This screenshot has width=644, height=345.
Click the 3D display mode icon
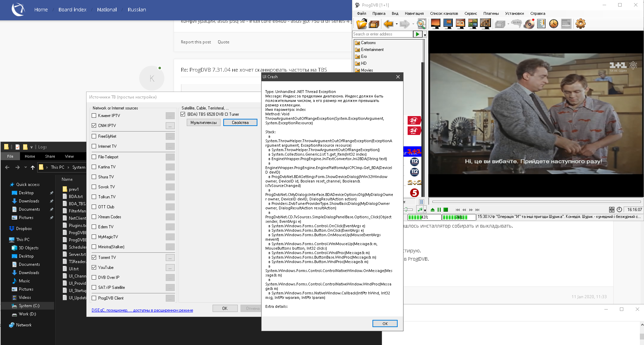click(460, 23)
